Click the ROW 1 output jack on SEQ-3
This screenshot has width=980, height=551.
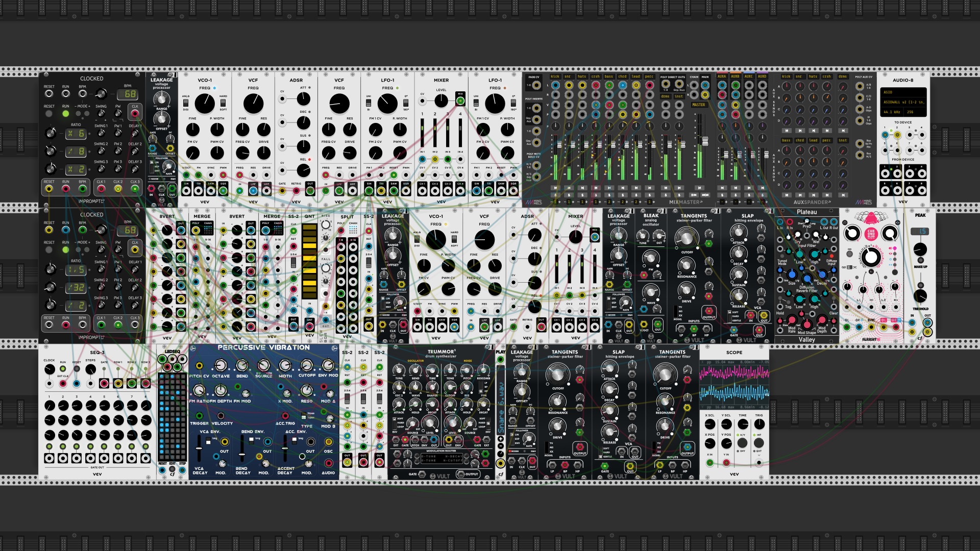point(118,383)
